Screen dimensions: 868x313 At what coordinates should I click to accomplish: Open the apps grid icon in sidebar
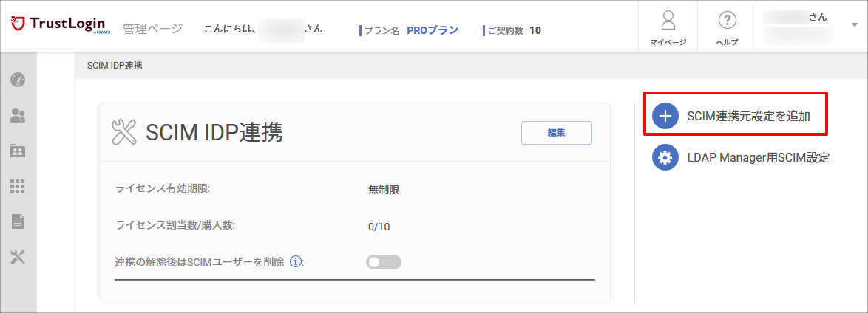click(x=18, y=186)
